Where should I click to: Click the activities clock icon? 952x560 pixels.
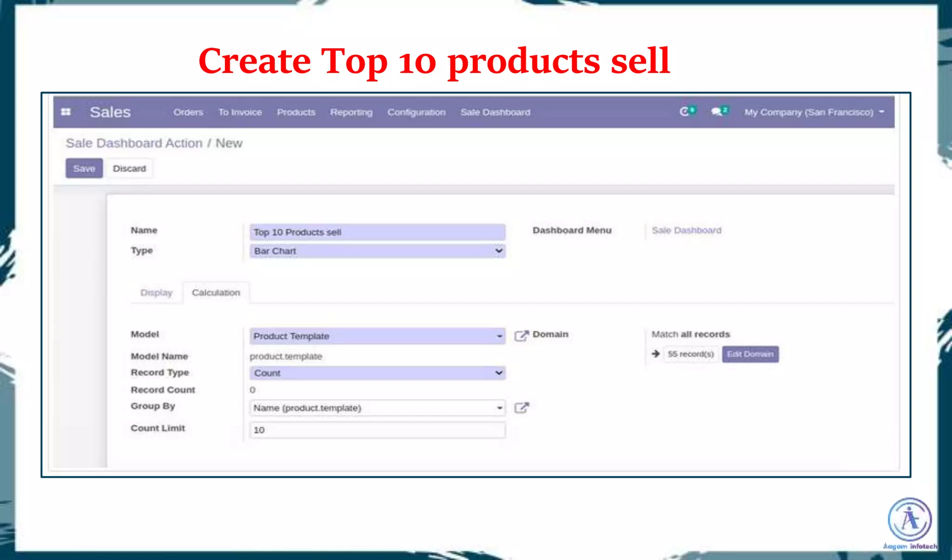tap(684, 112)
